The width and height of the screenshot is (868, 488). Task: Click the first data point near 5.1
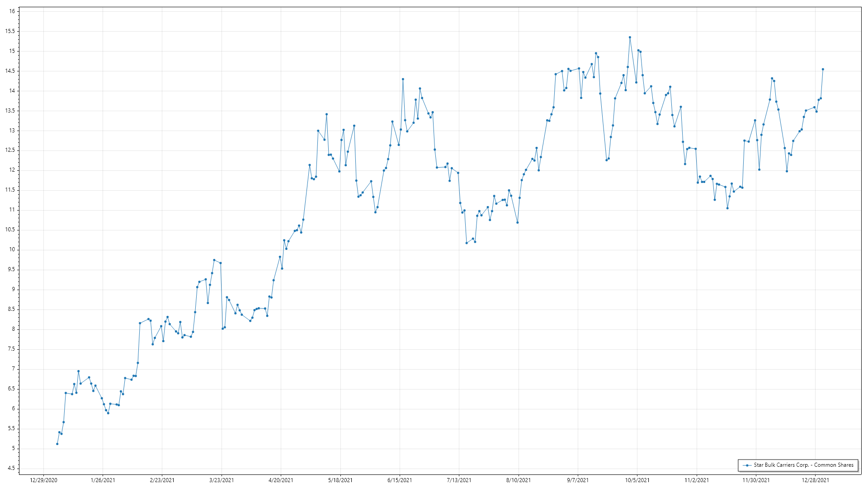click(57, 444)
